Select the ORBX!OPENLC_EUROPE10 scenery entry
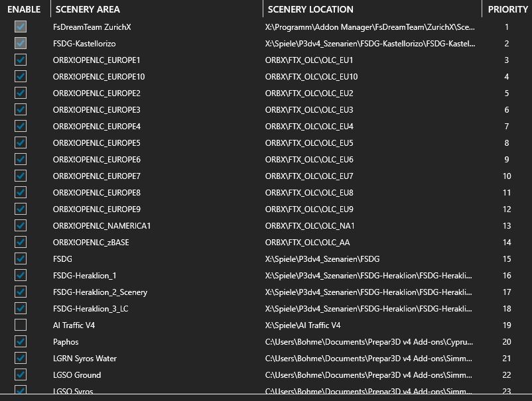 [99, 77]
